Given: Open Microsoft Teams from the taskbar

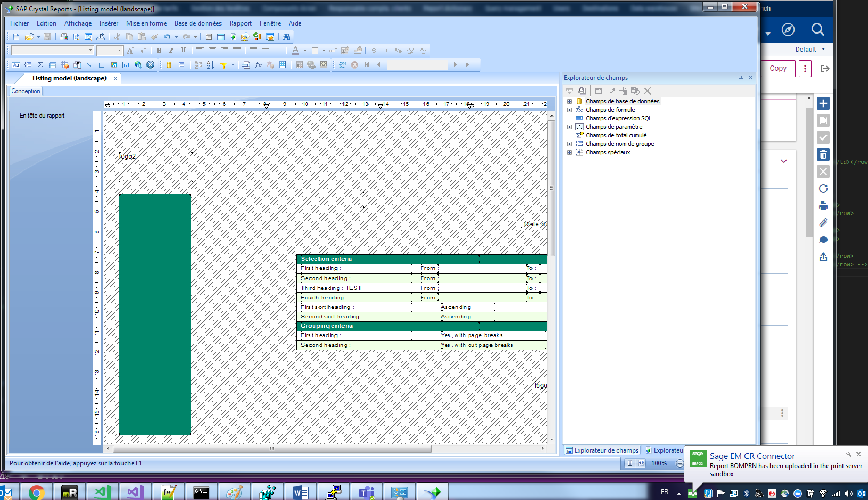Looking at the screenshot, I should coord(367,491).
